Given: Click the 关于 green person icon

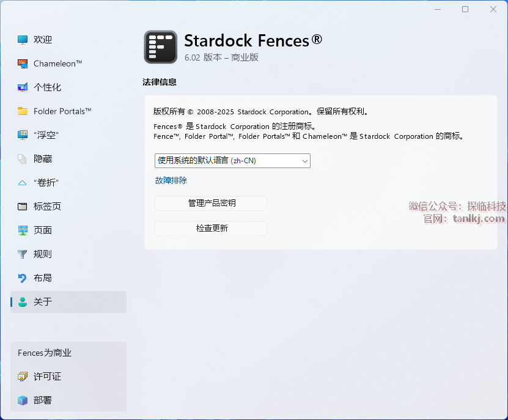Looking at the screenshot, I should [23, 302].
